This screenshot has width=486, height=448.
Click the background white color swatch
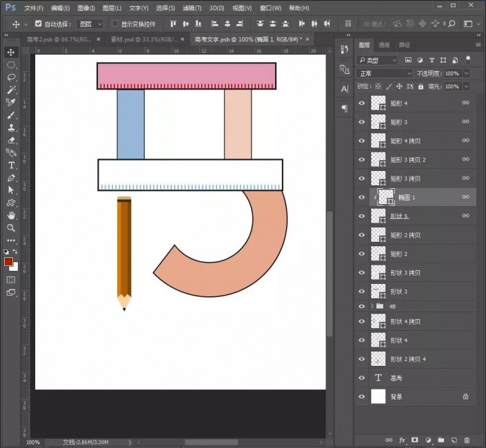15,267
